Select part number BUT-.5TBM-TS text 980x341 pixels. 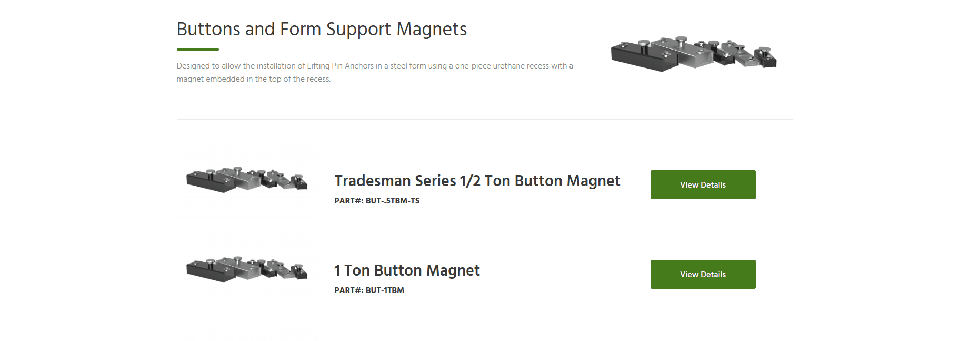[393, 201]
